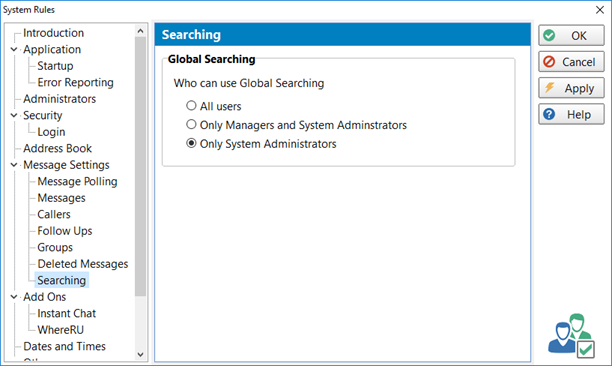Image resolution: width=612 pixels, height=366 pixels.
Task: Open the Startup settings page
Action: (55, 66)
